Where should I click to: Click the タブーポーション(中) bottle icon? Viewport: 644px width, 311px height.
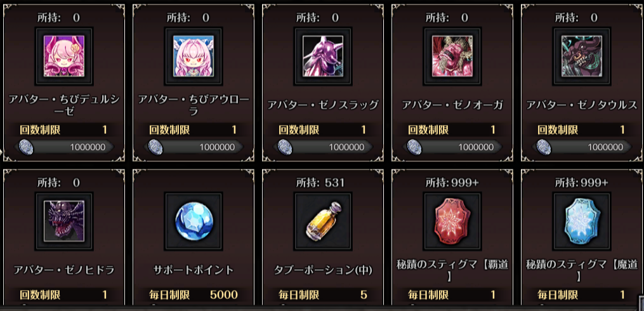pyautogui.click(x=323, y=221)
